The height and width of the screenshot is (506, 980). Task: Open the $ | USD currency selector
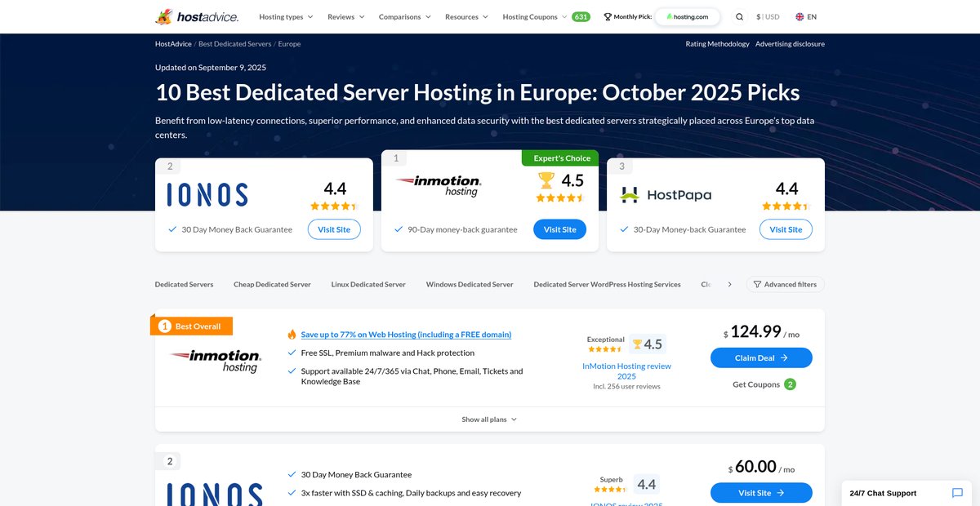tap(768, 16)
